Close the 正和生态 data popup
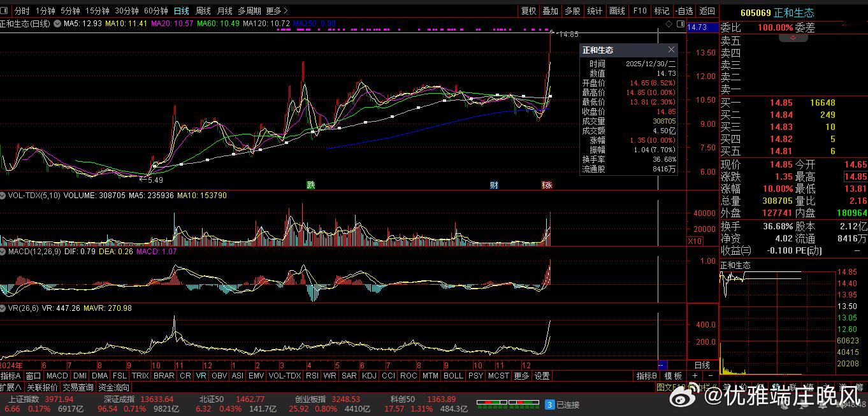The height and width of the screenshot is (416, 868). (x=671, y=50)
